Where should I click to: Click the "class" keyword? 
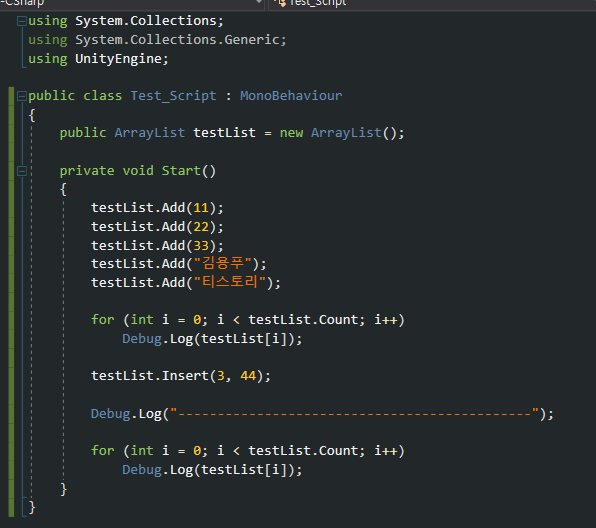pos(103,96)
